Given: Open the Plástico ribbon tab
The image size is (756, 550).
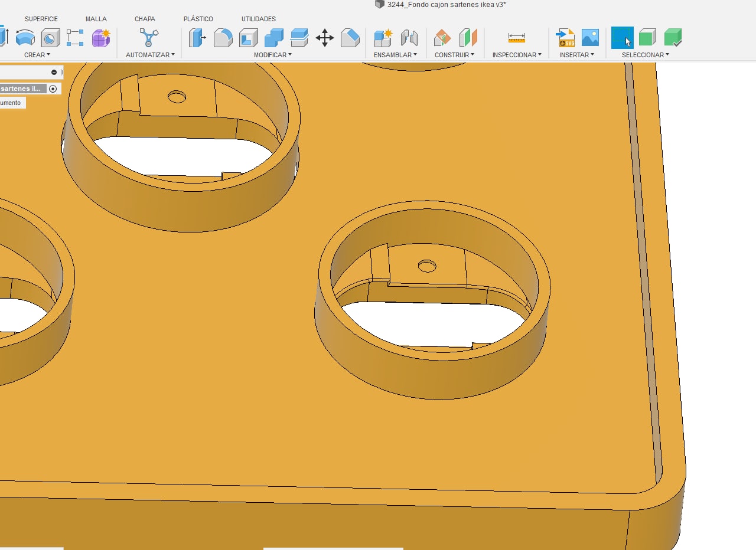Looking at the screenshot, I should (x=198, y=18).
